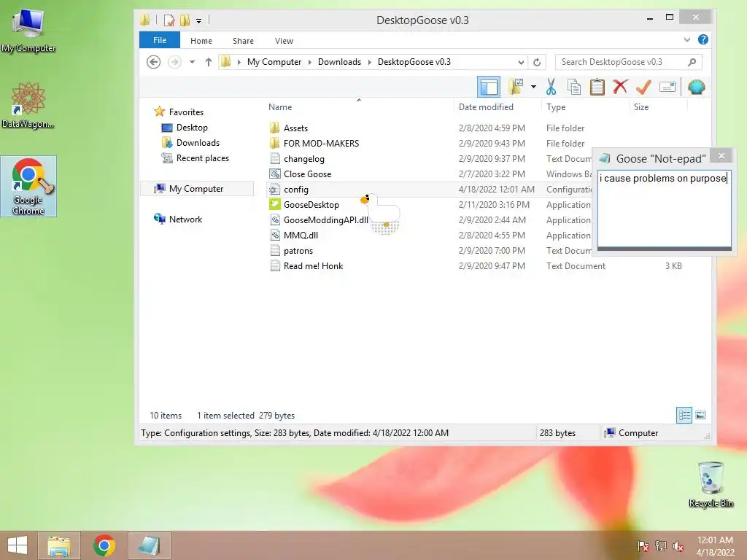747x560 pixels.
Task: Select the Recycle Bin desktop icon
Action: (711, 484)
